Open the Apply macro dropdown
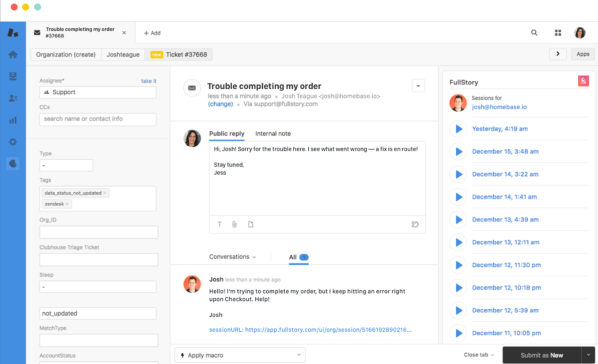598x364 pixels. pos(240,355)
